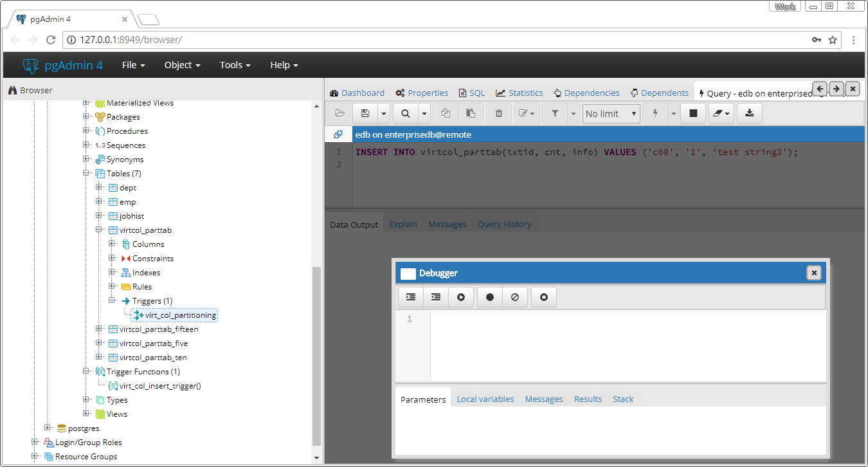
Task: Select the Debugger Parameters tab
Action: click(x=423, y=399)
